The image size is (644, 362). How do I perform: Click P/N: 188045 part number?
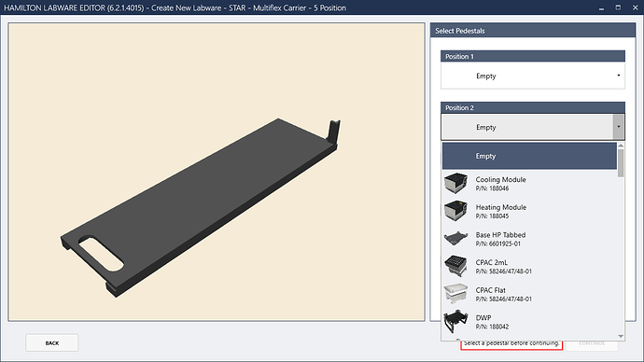pyautogui.click(x=492, y=216)
